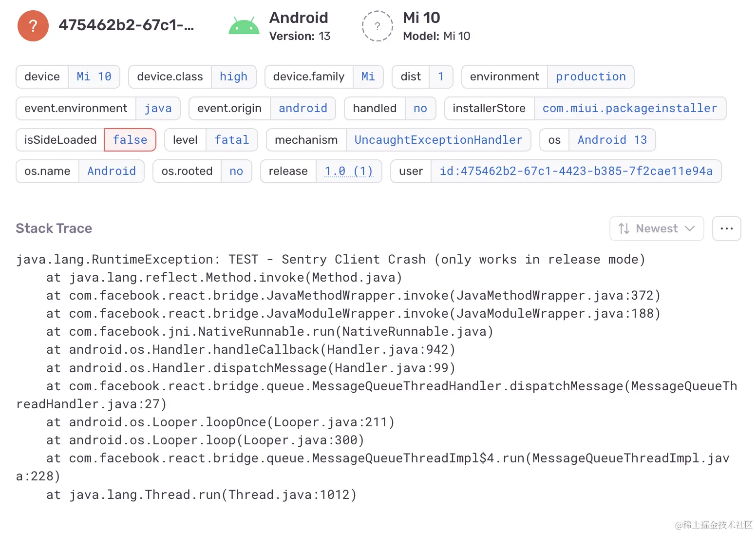756x533 pixels.
Task: Click the sort arrows icon in Newest button
Action: point(624,228)
